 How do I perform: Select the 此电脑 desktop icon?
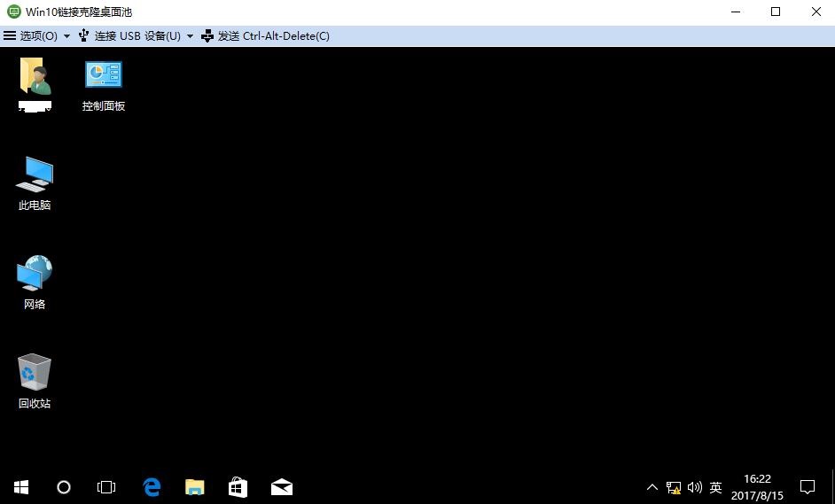pos(35,183)
